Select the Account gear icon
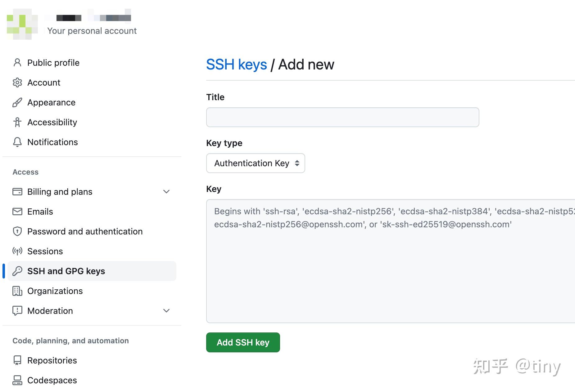The height and width of the screenshot is (392, 575). click(x=17, y=82)
